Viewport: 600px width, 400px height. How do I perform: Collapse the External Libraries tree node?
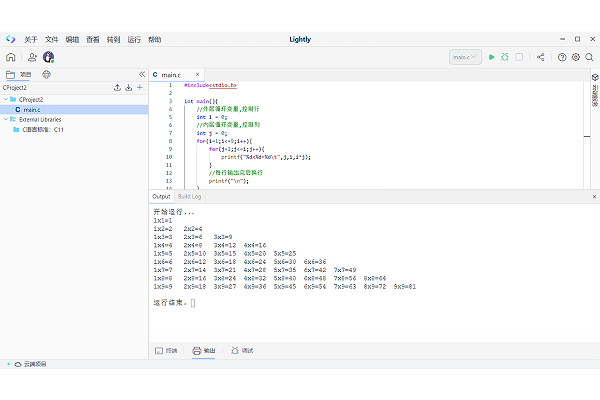point(6,119)
